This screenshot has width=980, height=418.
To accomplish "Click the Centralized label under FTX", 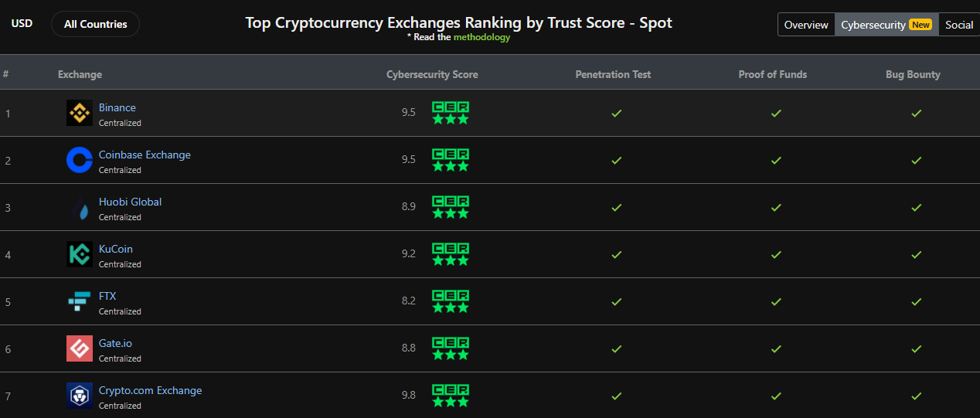I will pyautogui.click(x=120, y=311).
